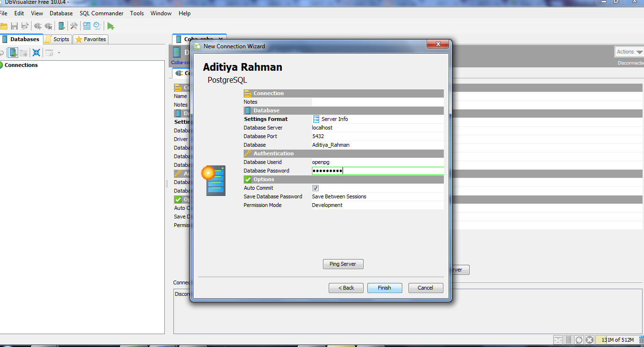Click the Database Userid openpg field
644x347 pixels.
(x=377, y=162)
